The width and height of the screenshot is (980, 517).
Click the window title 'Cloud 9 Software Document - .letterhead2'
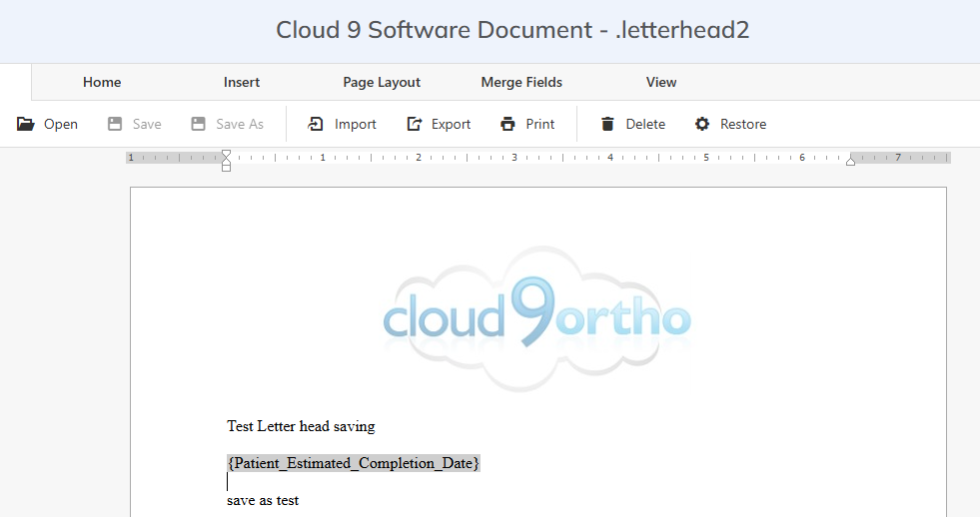point(512,30)
